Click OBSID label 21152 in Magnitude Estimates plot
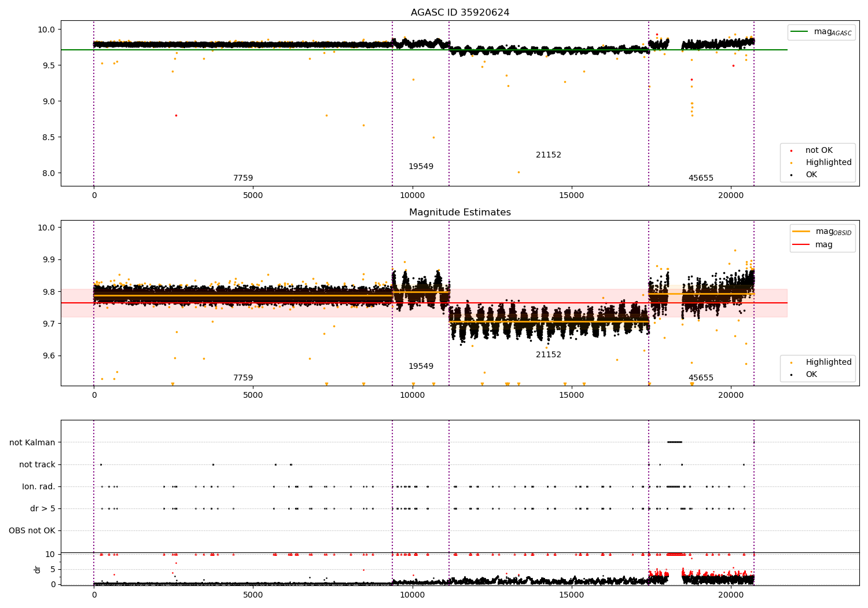 (549, 355)
